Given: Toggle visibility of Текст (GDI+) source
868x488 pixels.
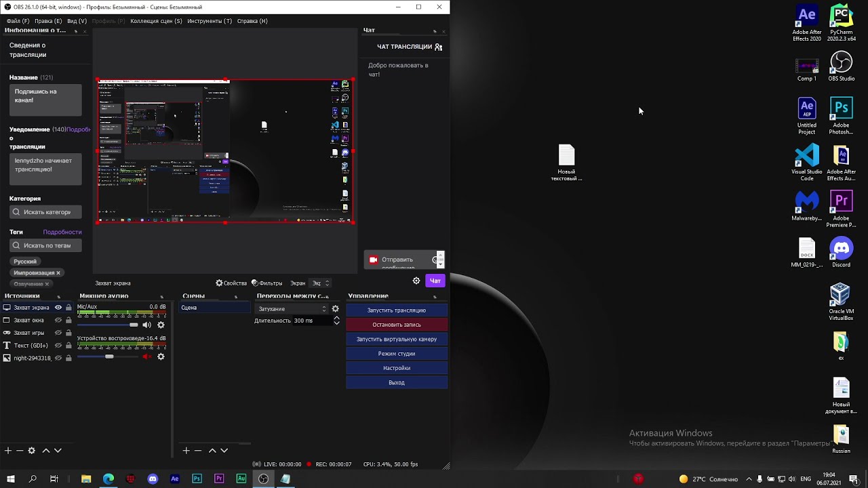Looking at the screenshot, I should tap(58, 345).
